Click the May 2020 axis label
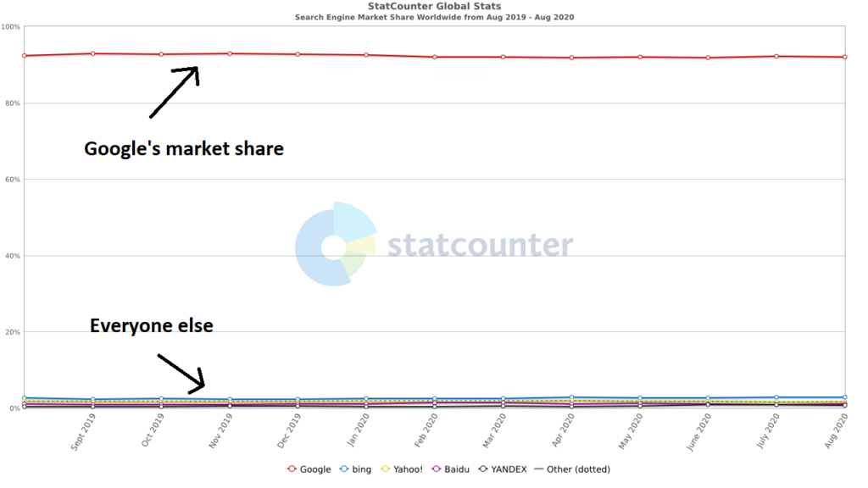The image size is (868, 488). click(x=631, y=431)
